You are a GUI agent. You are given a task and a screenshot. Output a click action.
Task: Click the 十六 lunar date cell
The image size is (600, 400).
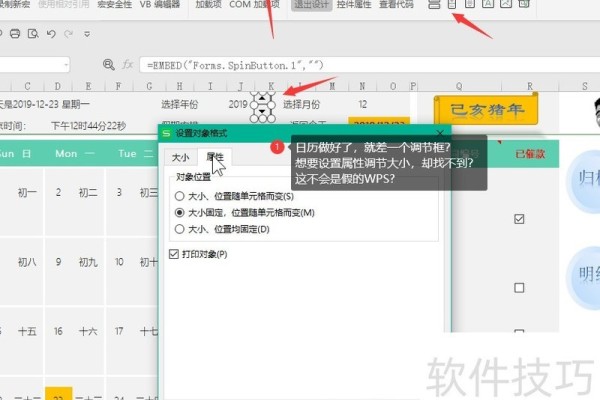[88, 331]
